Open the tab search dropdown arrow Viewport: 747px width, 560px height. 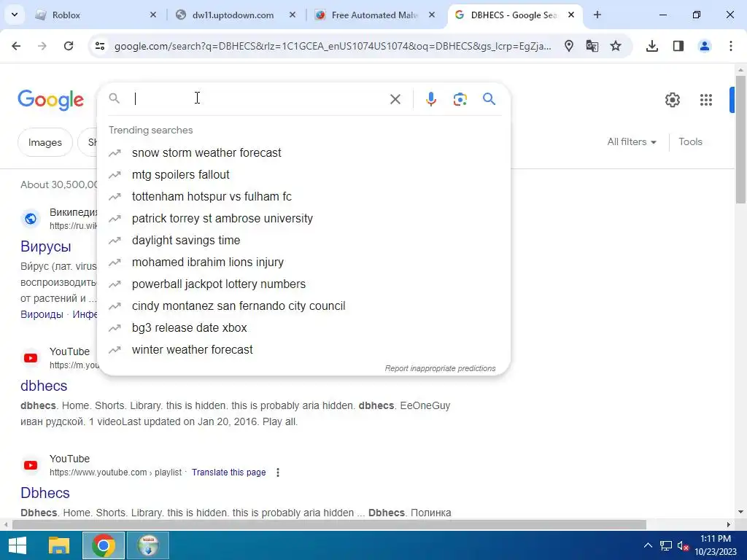tap(15, 15)
